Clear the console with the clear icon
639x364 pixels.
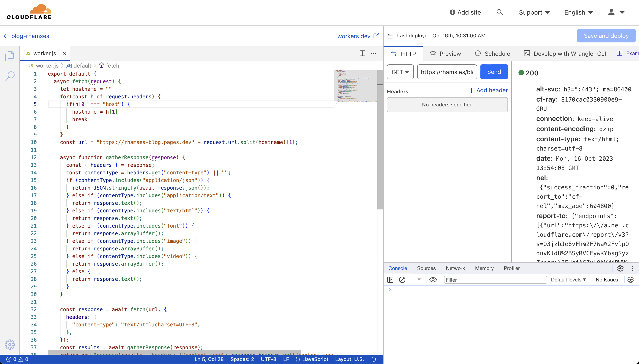402,280
